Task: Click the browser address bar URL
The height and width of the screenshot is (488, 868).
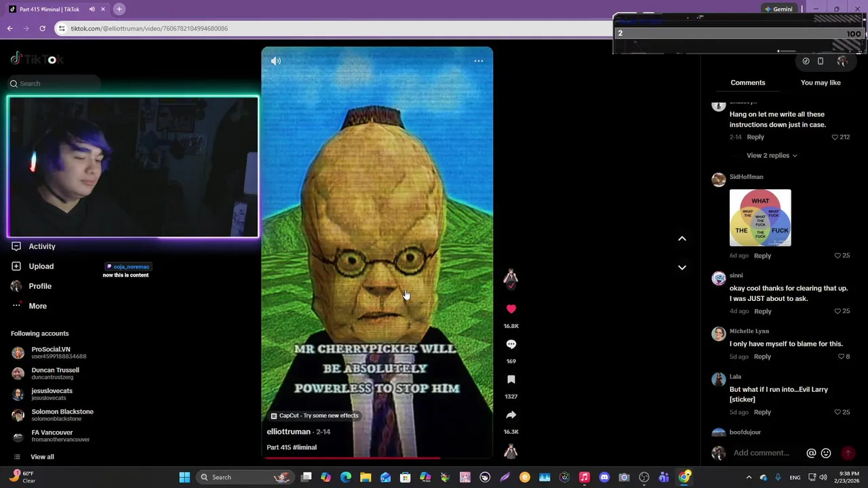Action: (149, 28)
